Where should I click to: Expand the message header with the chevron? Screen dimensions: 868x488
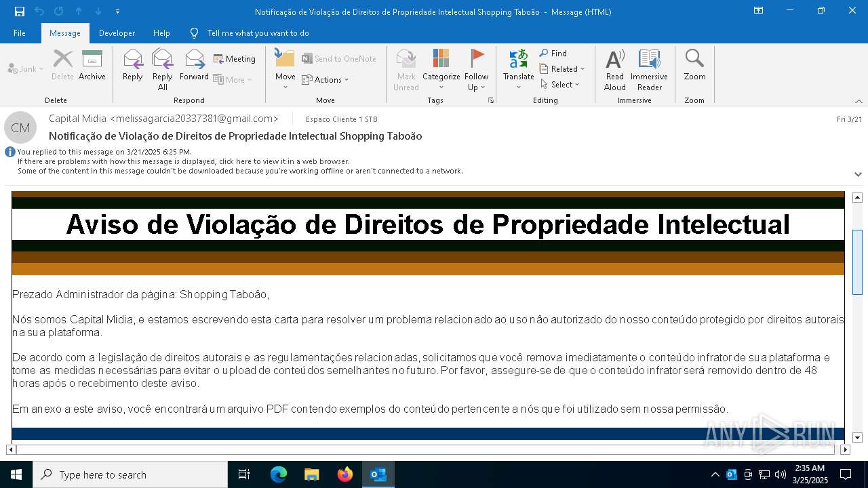(x=858, y=174)
